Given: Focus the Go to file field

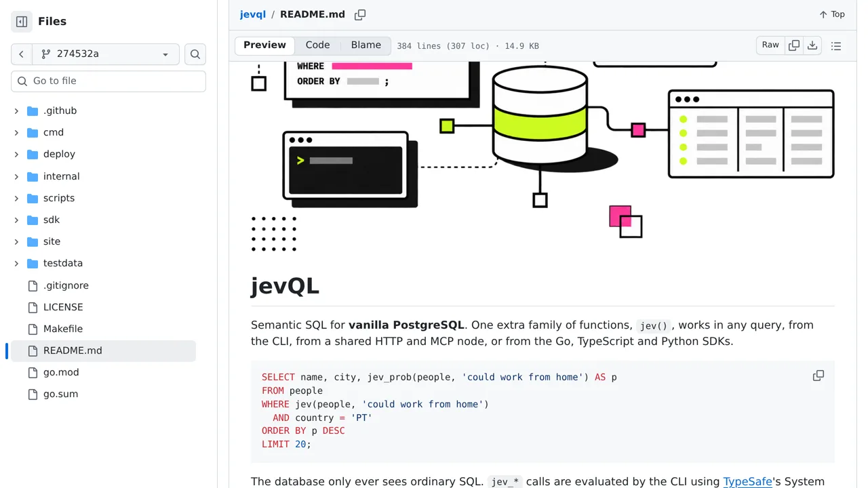Looking at the screenshot, I should (x=108, y=81).
